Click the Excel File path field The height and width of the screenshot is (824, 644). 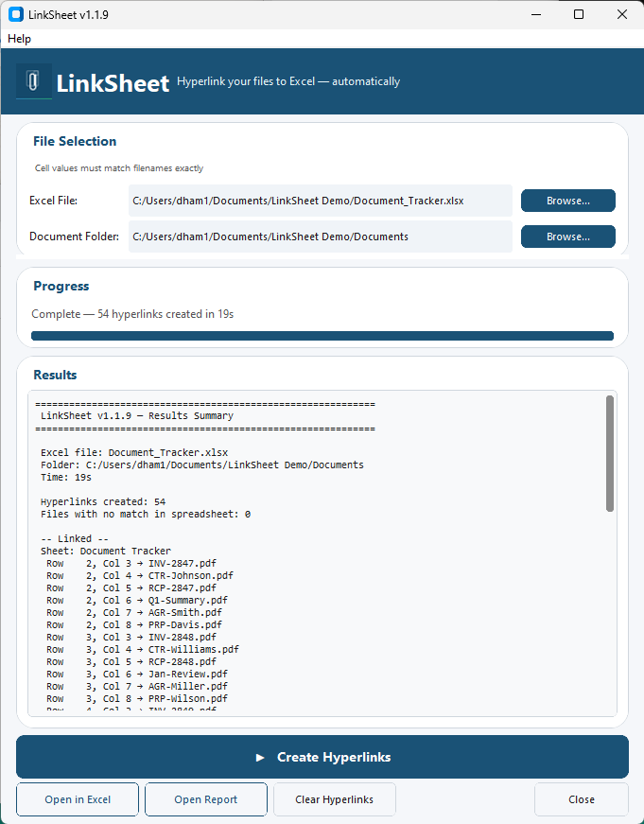coord(321,201)
